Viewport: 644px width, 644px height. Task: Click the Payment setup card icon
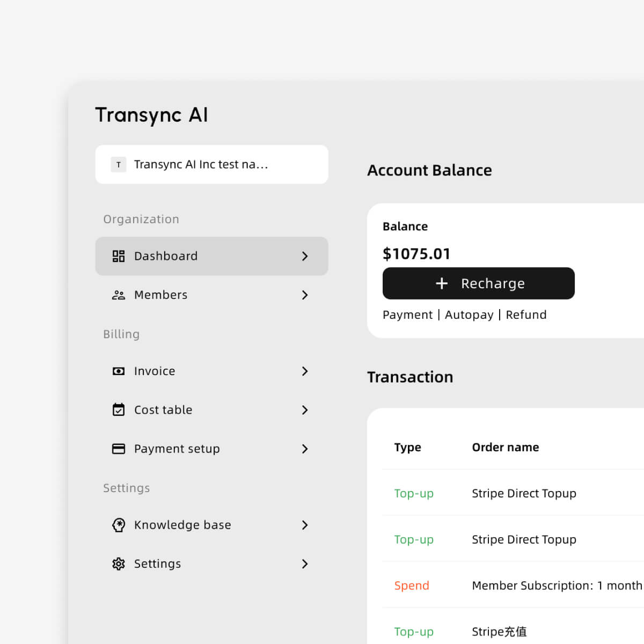click(118, 449)
